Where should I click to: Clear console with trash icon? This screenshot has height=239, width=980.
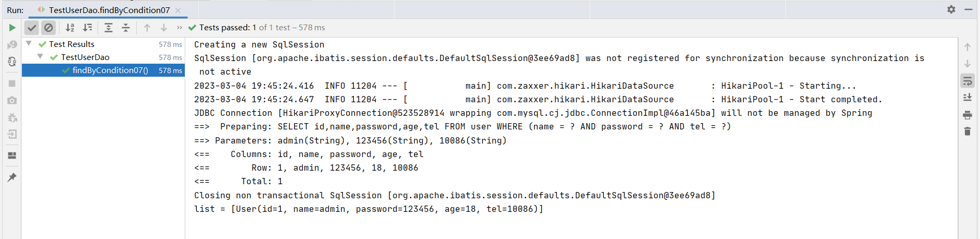pyautogui.click(x=967, y=132)
